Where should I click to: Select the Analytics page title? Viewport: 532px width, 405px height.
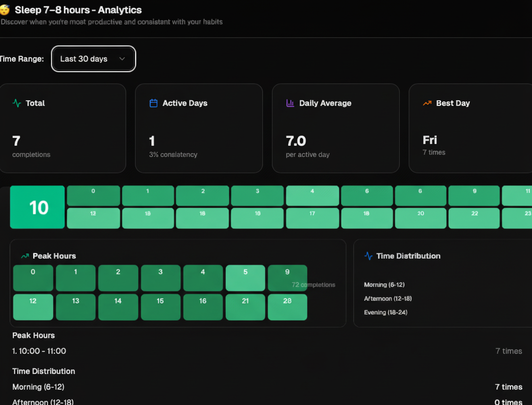tap(78, 10)
